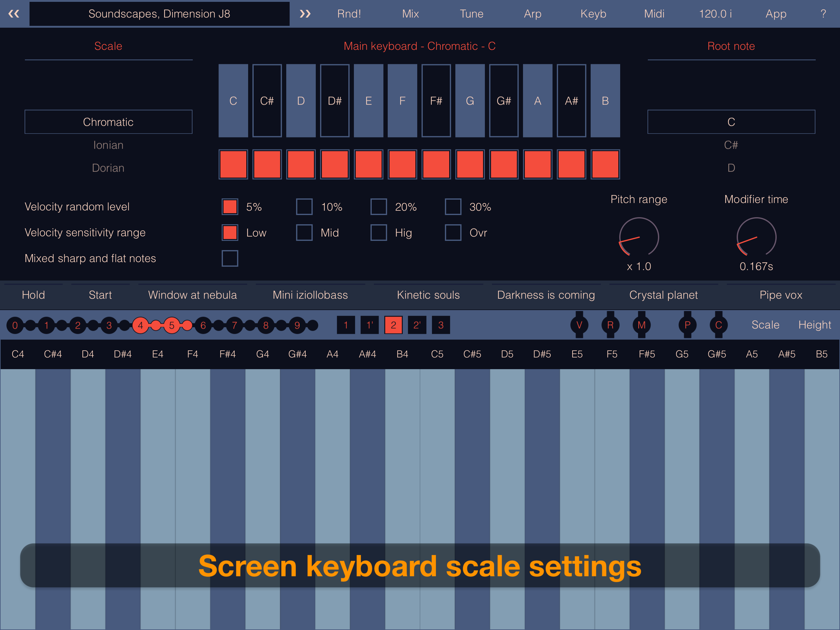The height and width of the screenshot is (630, 840).
Task: Click the round R controller button
Action: [610, 325]
